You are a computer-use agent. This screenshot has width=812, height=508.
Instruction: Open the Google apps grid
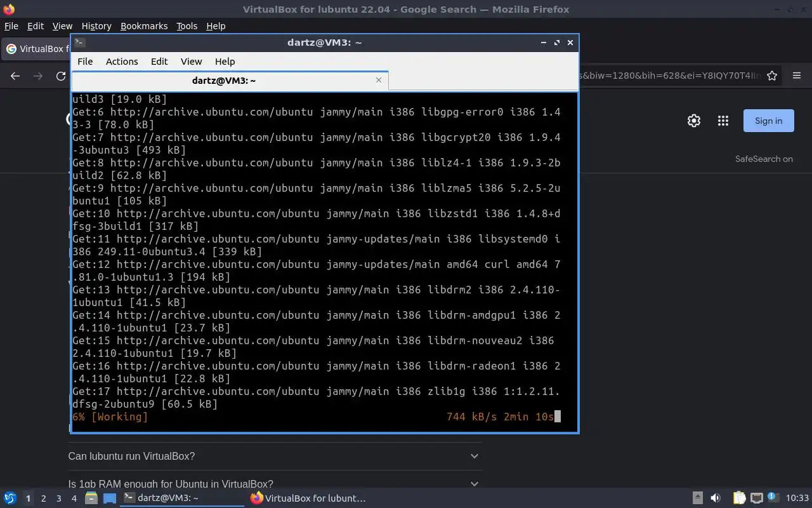click(x=723, y=121)
